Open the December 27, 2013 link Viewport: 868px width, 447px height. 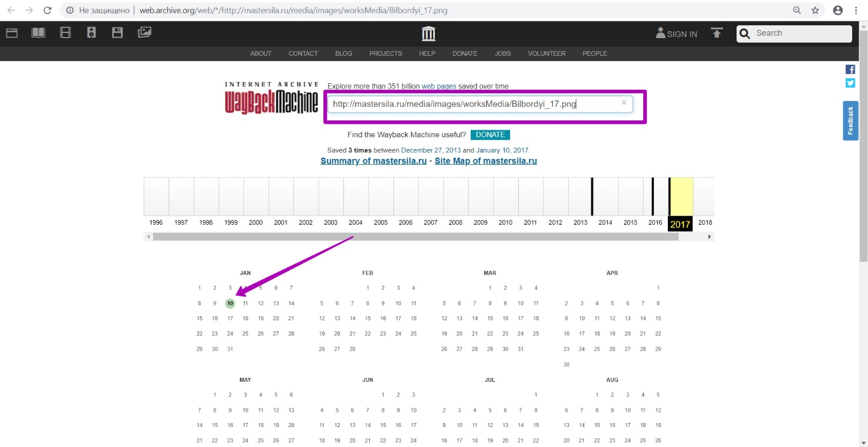tap(431, 150)
